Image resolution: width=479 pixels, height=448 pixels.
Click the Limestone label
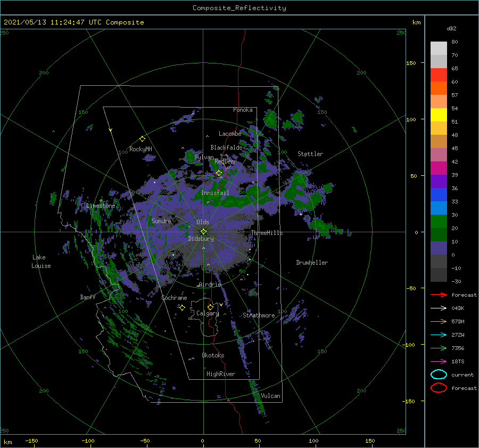pyautogui.click(x=101, y=206)
